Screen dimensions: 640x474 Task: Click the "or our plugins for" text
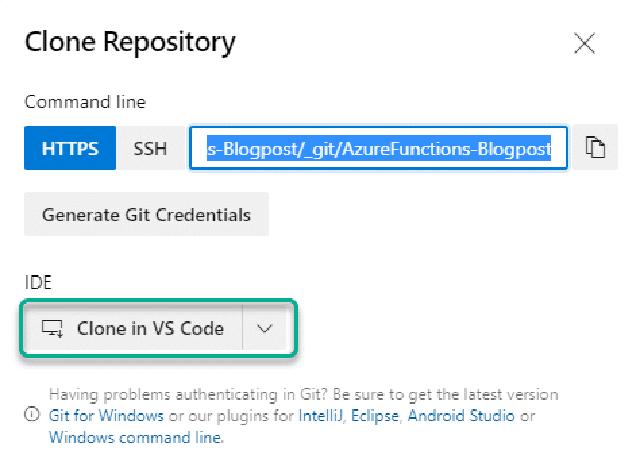click(x=212, y=416)
